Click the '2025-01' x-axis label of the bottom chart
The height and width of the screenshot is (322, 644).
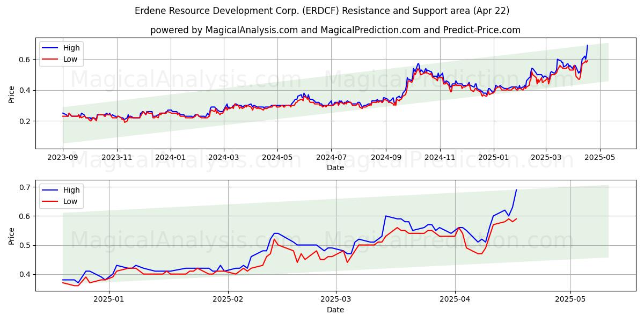[x=109, y=301]
